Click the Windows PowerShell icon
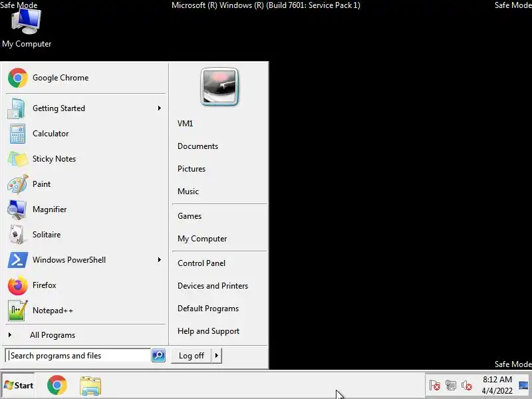This screenshot has height=399, width=532. [18, 260]
